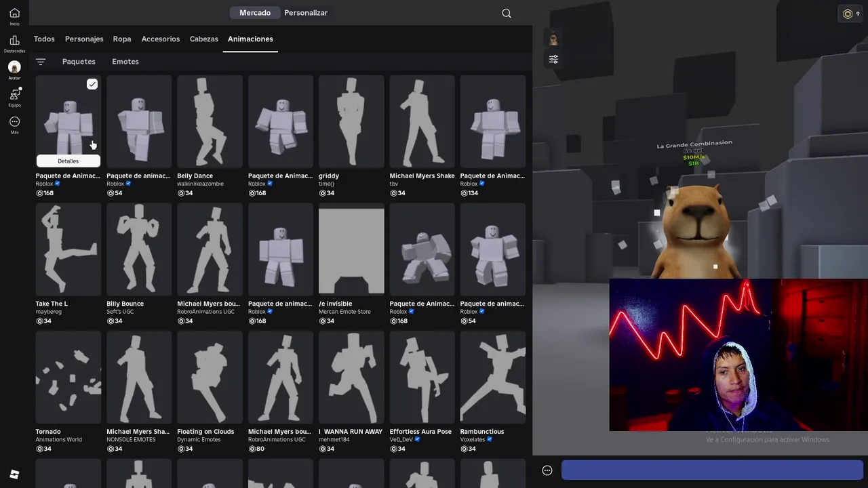Image resolution: width=868 pixels, height=488 pixels.
Task: Select the Cabezas category tab
Action: tap(204, 39)
